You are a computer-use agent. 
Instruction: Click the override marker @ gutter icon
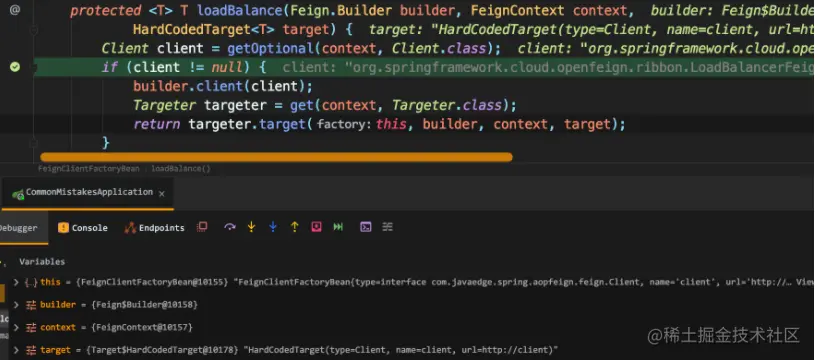coord(15,9)
